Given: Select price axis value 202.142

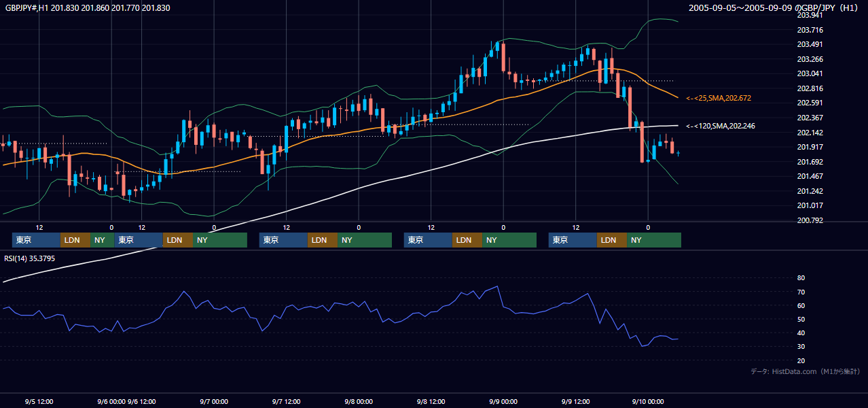Looking at the screenshot, I should coord(810,133).
